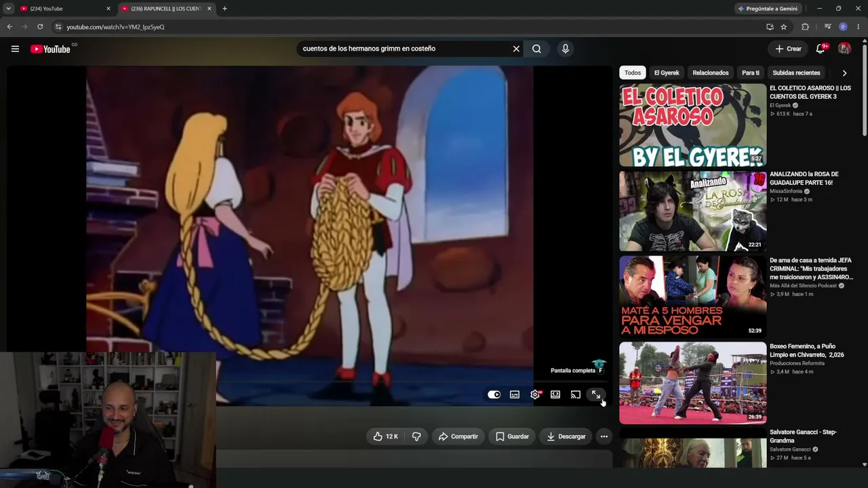868x488 pixels.
Task: Open more actions ellipsis under video
Action: (604, 436)
